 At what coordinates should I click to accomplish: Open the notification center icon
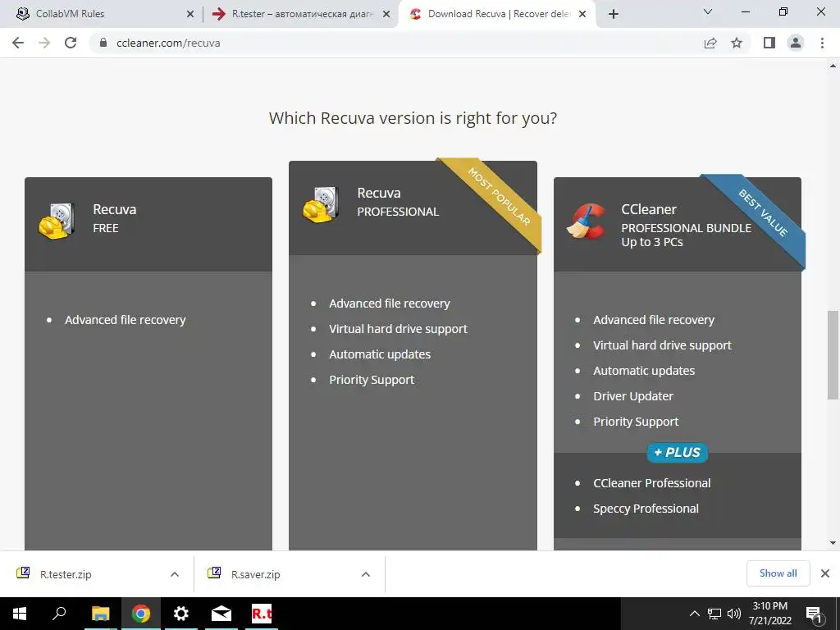point(814,614)
